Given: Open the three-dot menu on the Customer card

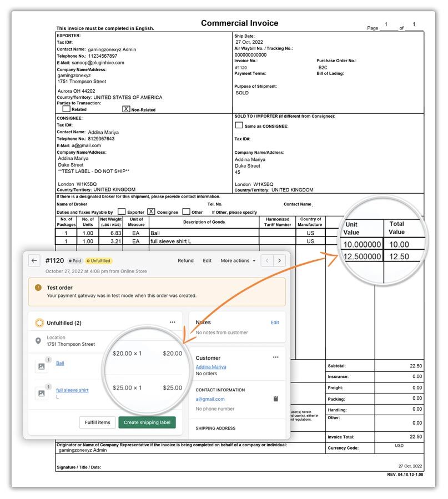Looking at the screenshot, I should click(x=275, y=357).
